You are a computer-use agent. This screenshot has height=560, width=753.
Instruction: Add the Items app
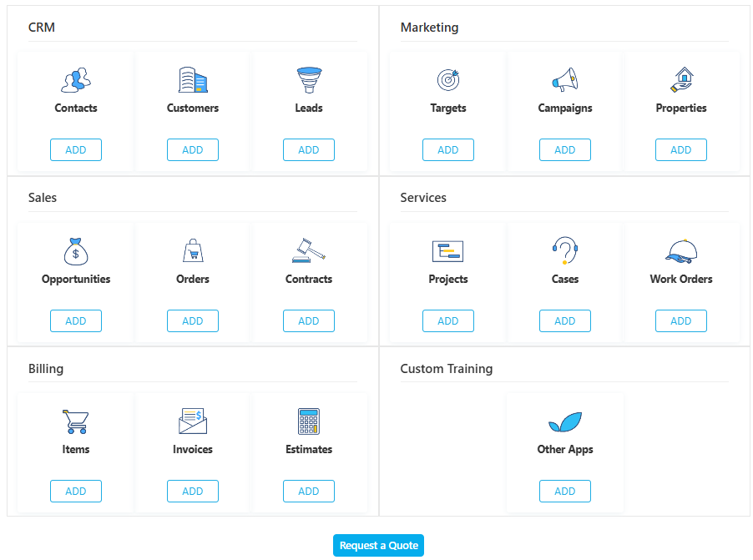click(x=76, y=492)
